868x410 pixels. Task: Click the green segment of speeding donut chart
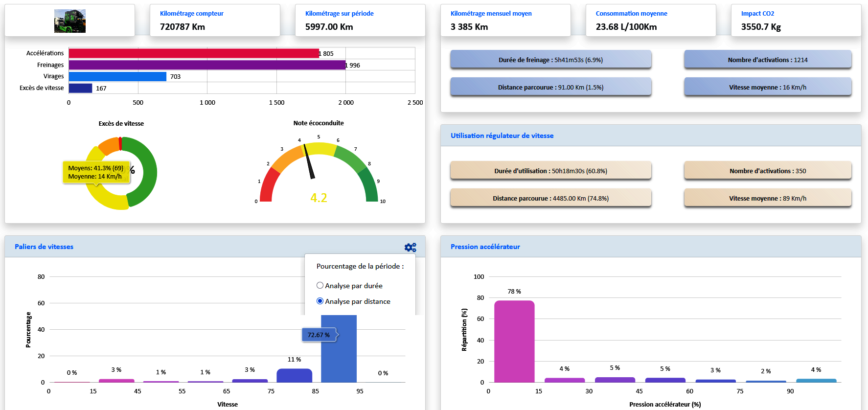coord(148,172)
